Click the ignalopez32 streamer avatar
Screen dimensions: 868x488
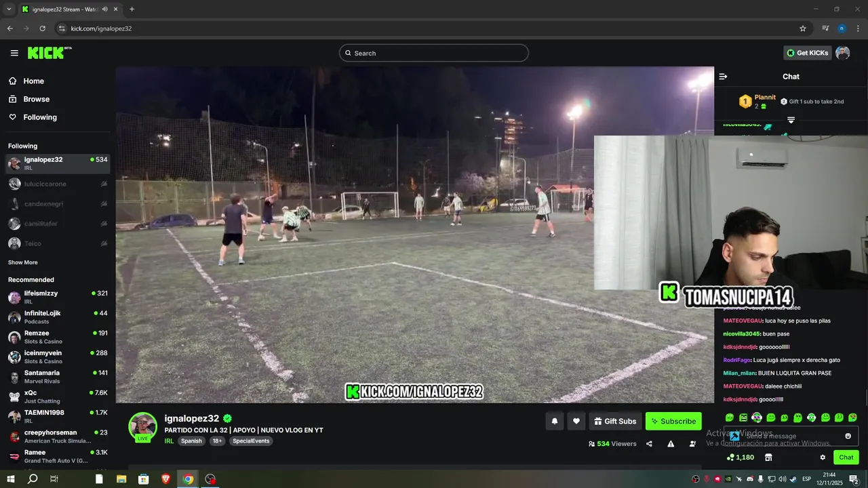143,426
